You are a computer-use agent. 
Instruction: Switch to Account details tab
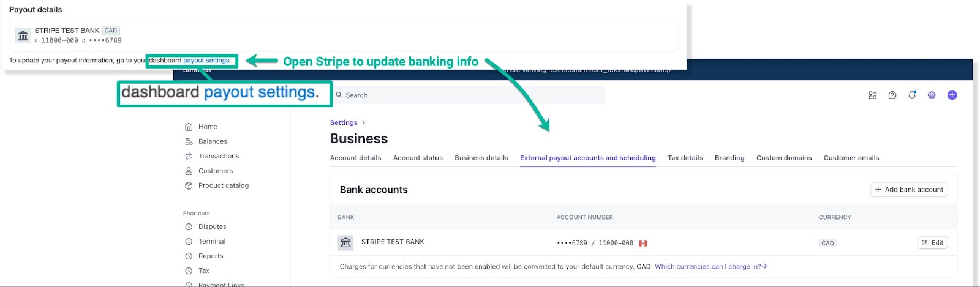pyautogui.click(x=355, y=158)
